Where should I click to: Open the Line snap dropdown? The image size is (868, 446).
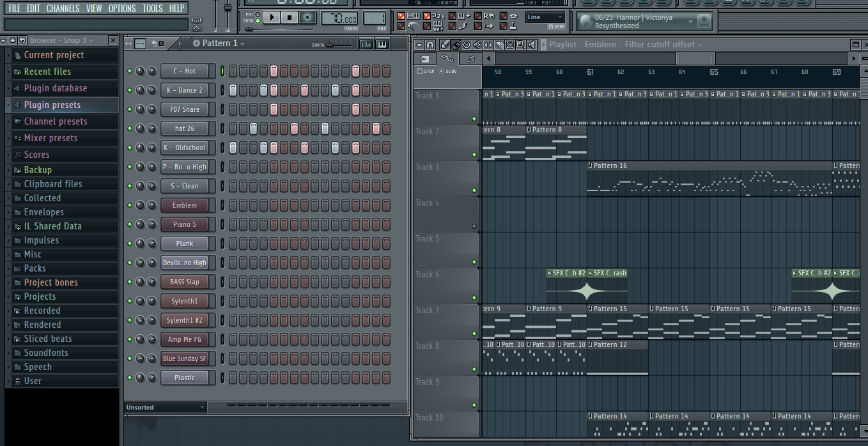pyautogui.click(x=545, y=17)
